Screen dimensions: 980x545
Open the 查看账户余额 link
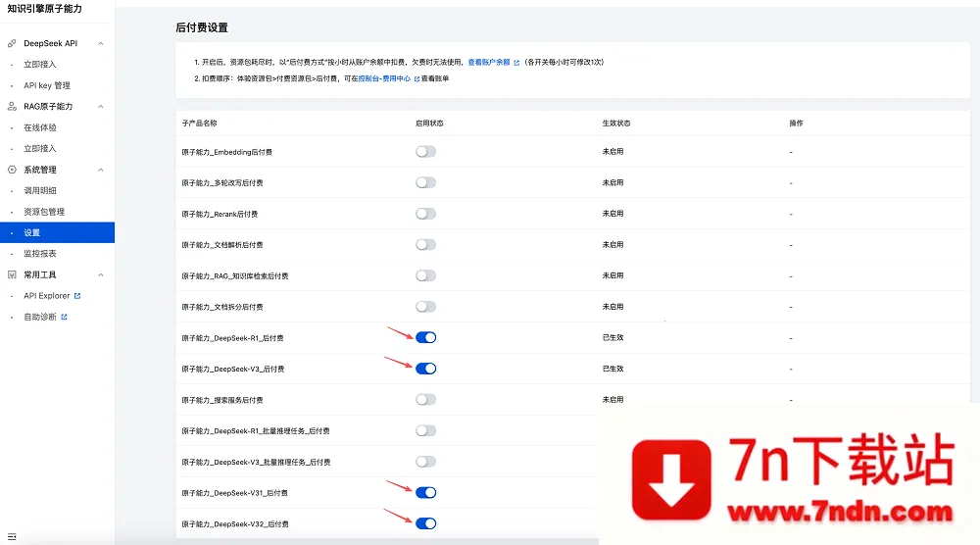(488, 62)
